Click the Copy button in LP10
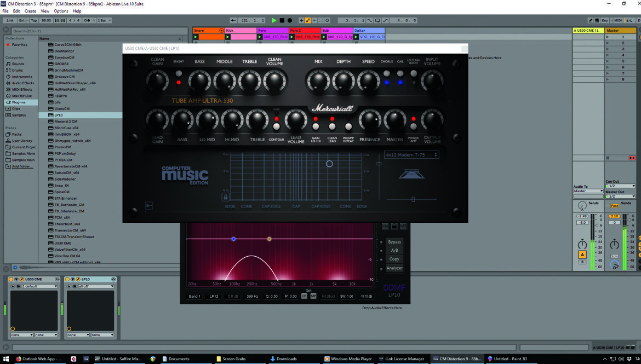This screenshot has height=364, width=641. point(394,259)
